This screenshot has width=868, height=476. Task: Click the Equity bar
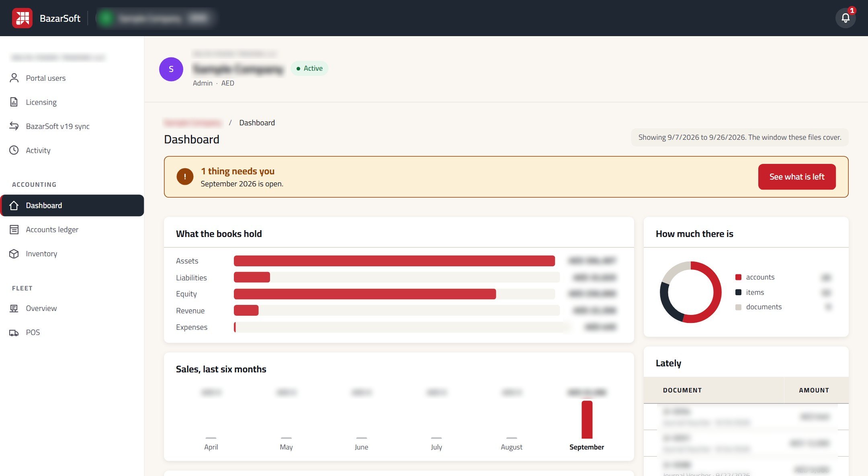coord(365,294)
